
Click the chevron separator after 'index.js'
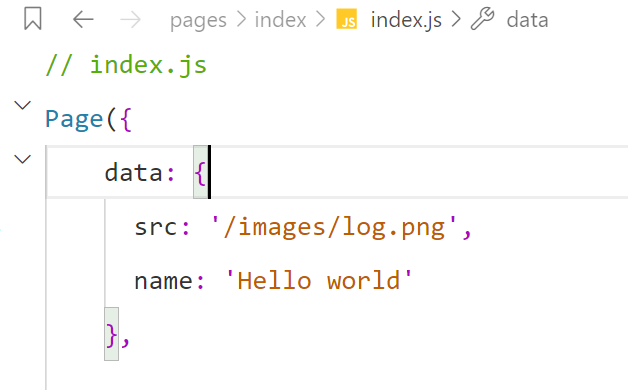[456, 19]
